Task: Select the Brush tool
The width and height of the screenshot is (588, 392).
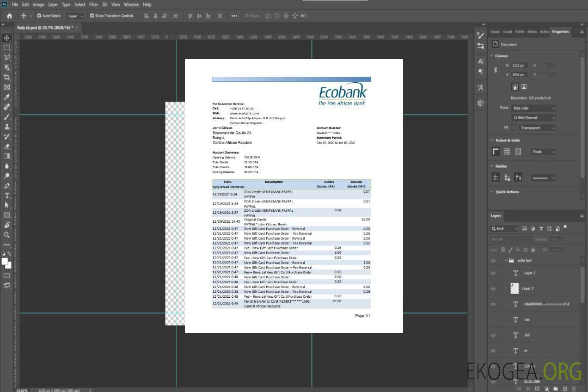Action: point(7,117)
